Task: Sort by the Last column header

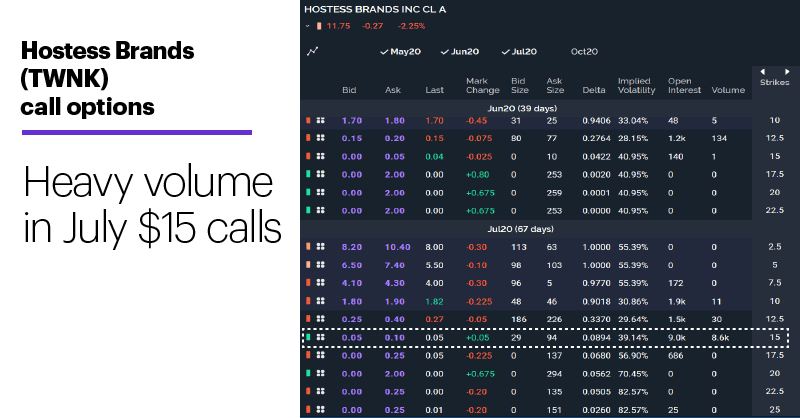Action: click(435, 90)
